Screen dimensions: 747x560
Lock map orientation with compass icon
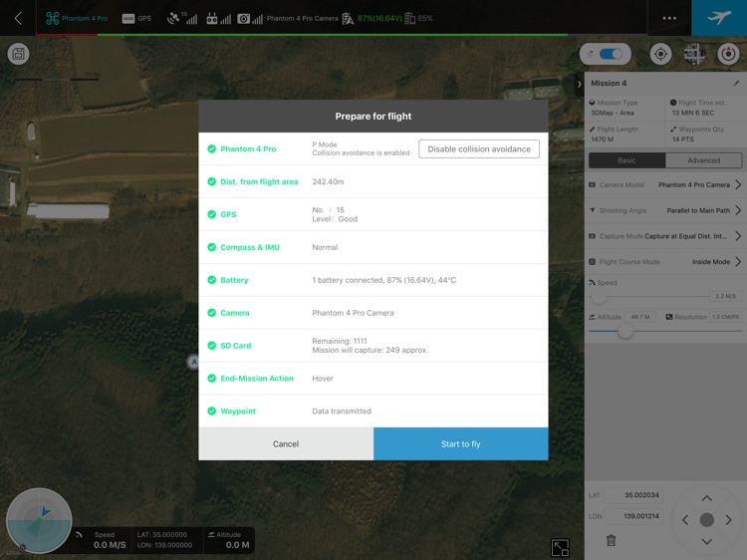pyautogui.click(x=728, y=54)
